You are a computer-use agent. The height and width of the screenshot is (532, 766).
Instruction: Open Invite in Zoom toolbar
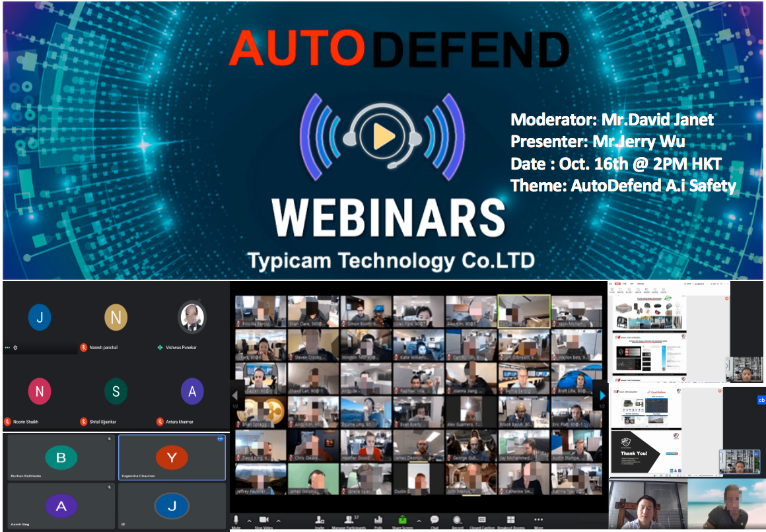coord(320,521)
